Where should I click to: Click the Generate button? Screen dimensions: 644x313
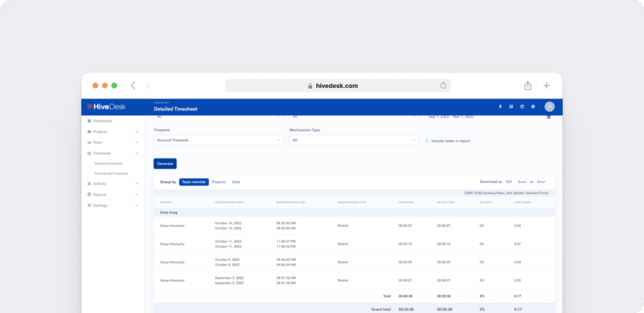[165, 163]
